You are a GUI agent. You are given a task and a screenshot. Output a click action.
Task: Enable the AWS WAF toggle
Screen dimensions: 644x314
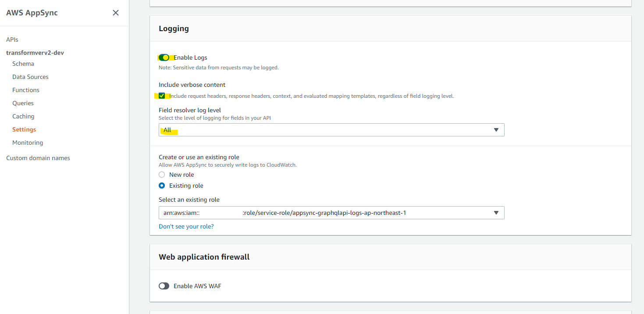pos(164,286)
